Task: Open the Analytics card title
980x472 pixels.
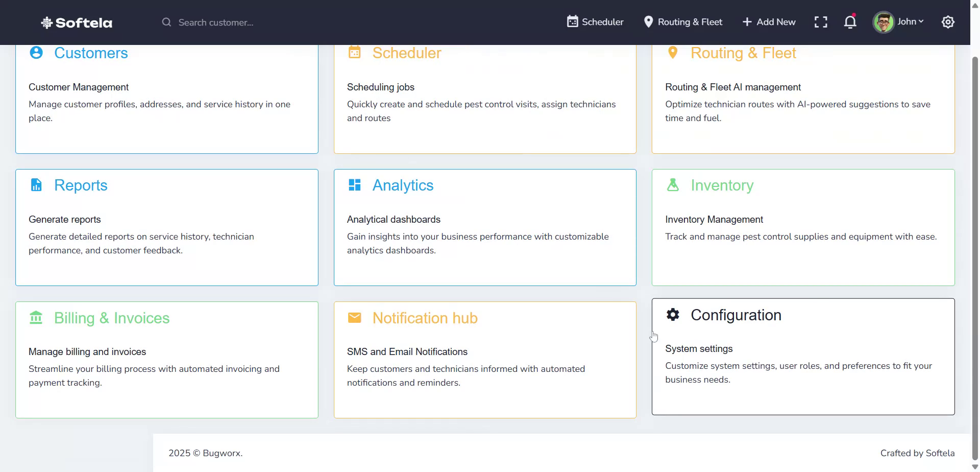Action: click(403, 185)
